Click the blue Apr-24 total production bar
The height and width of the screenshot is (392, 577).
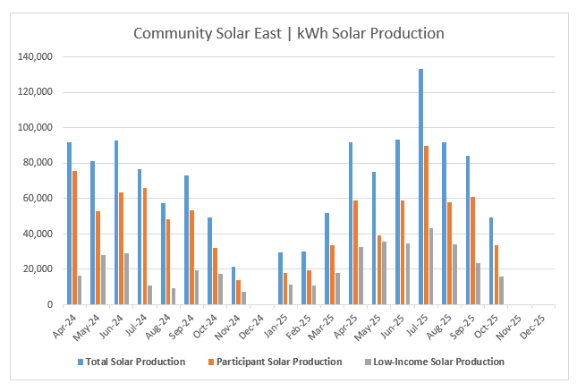click(69, 224)
